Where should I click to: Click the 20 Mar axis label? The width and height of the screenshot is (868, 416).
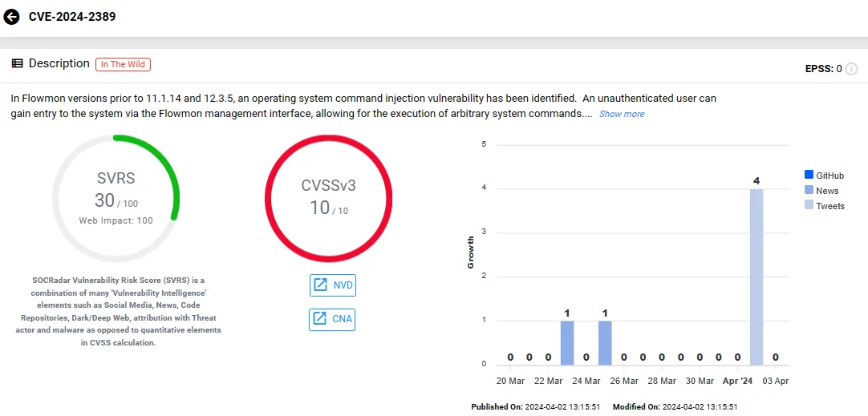click(x=510, y=382)
